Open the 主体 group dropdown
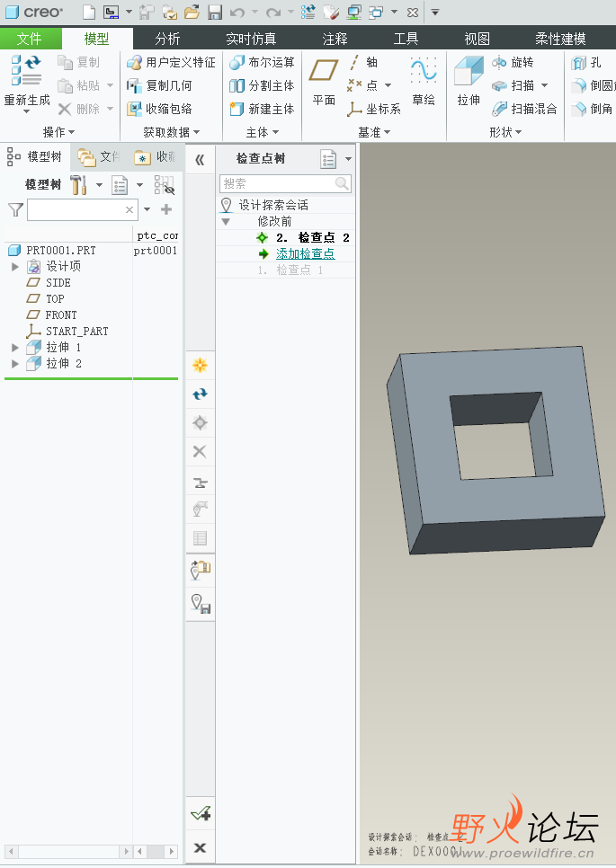Image resolution: width=616 pixels, height=868 pixels. click(x=262, y=132)
